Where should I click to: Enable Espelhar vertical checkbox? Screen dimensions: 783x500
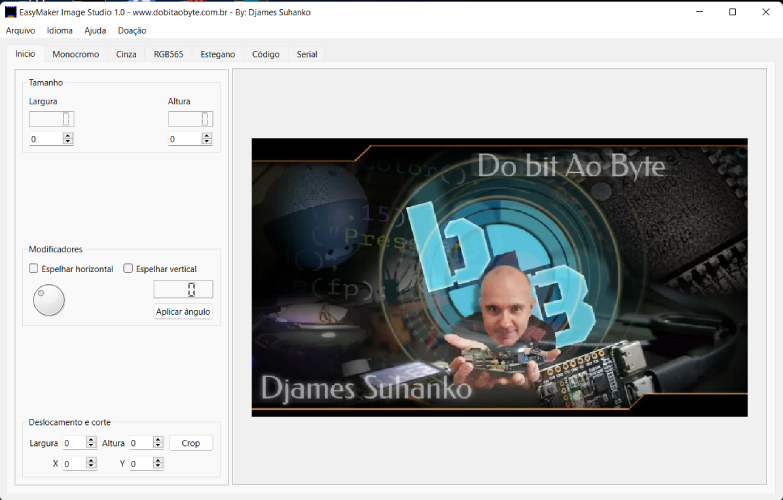(128, 268)
